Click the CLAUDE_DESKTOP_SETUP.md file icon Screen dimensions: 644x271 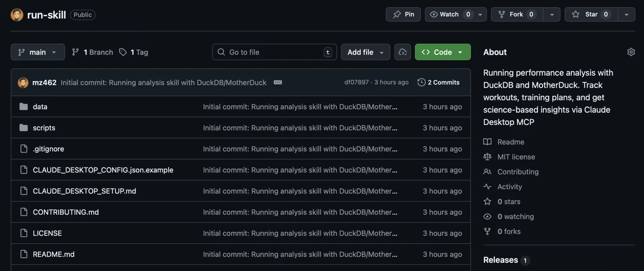[x=24, y=191]
